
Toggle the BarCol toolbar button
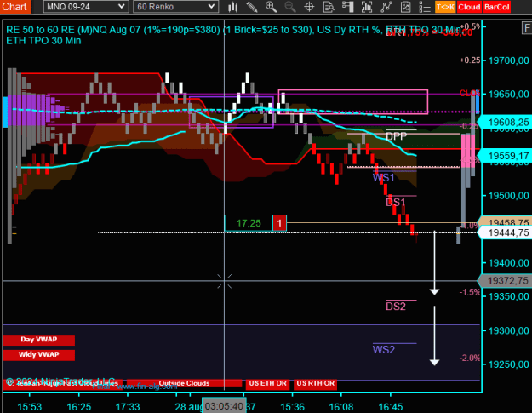coord(497,7)
